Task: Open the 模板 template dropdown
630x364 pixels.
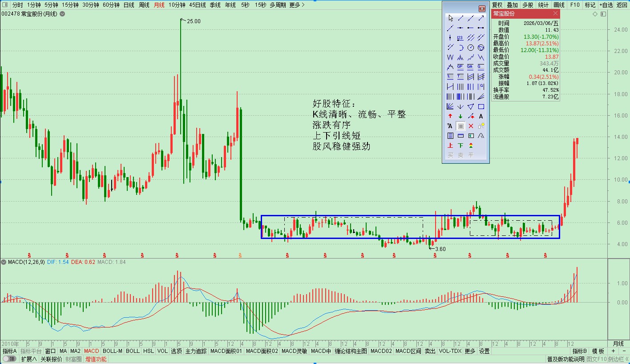Action: point(598,351)
